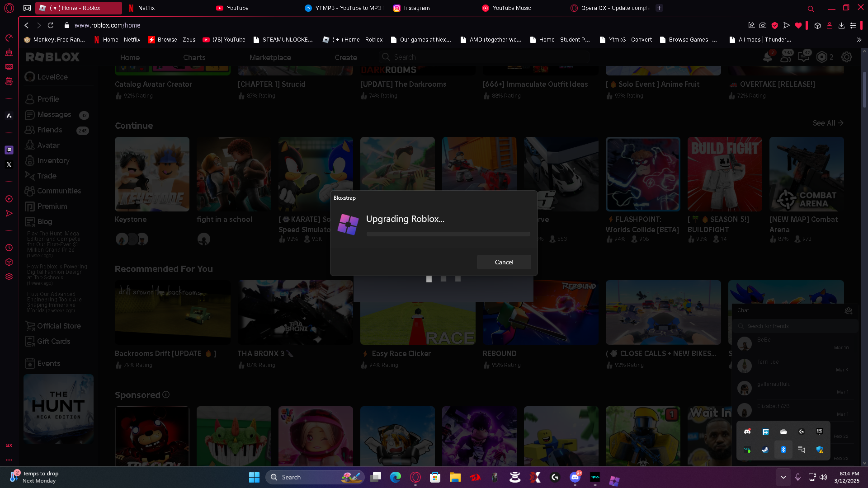Open Roblox settings gear icon
Viewport: 868px width, 488px height.
coord(847,57)
